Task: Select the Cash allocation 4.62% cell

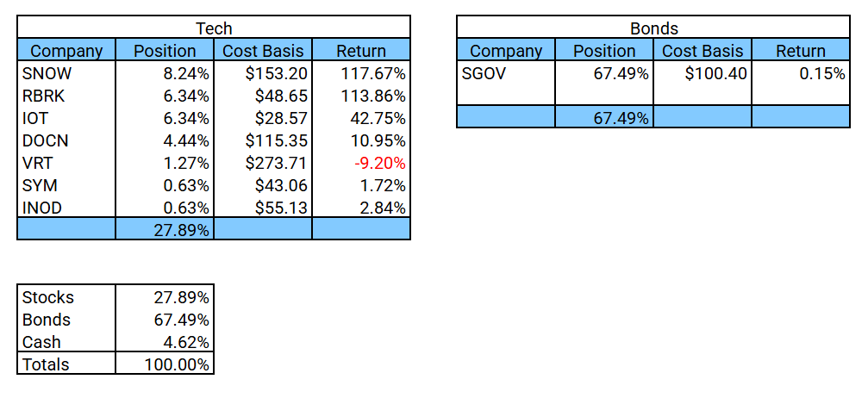Action: (165, 342)
